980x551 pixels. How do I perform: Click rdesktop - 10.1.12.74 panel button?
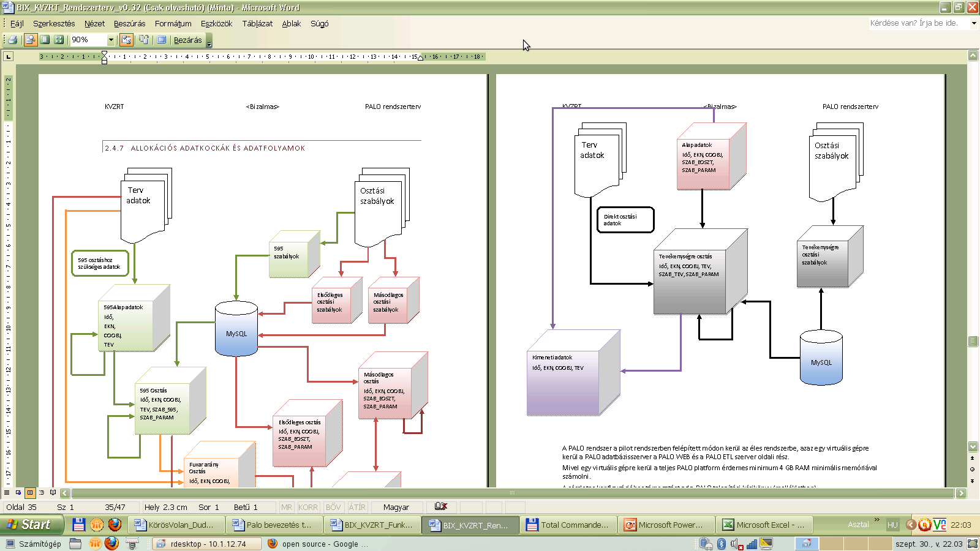(207, 544)
